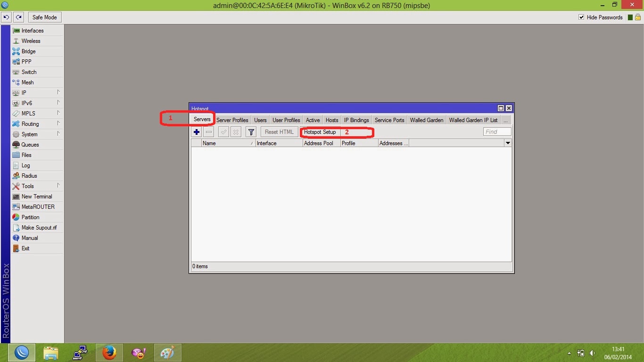Show hidden tray icons arrow
The image size is (644, 362).
click(569, 353)
